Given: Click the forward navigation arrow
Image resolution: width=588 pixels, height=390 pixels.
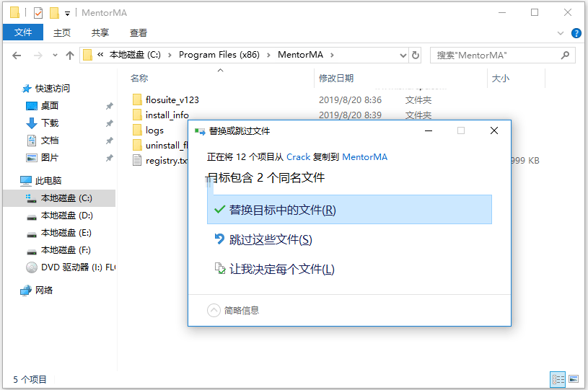Looking at the screenshot, I should click(38, 56).
